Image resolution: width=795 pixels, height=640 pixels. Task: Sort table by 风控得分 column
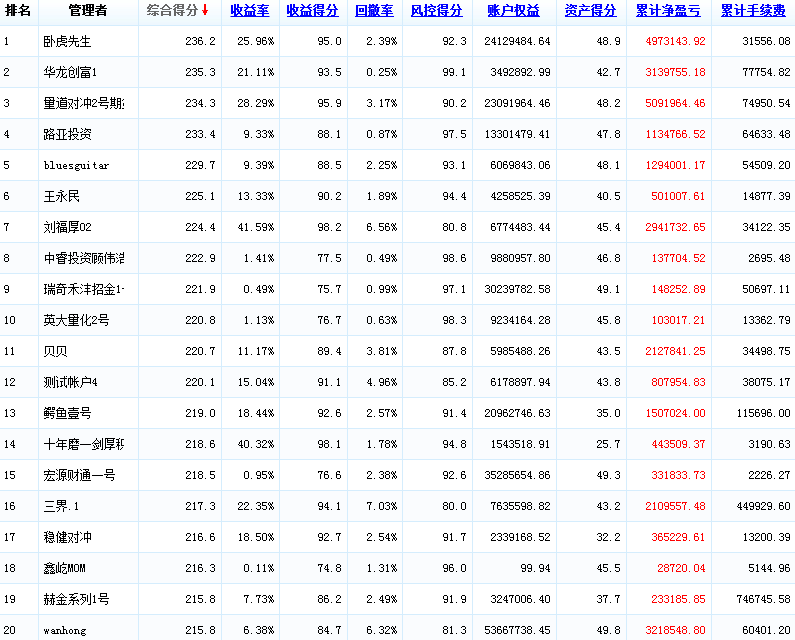point(437,11)
